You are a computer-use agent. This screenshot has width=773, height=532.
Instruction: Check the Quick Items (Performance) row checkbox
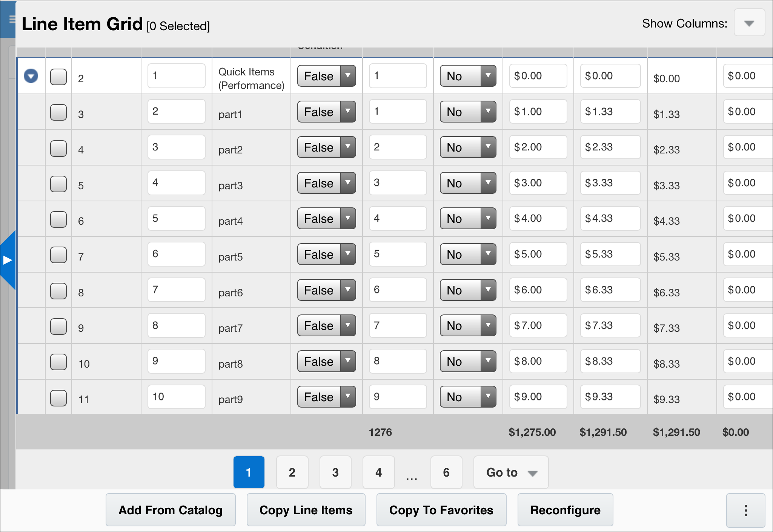[58, 76]
